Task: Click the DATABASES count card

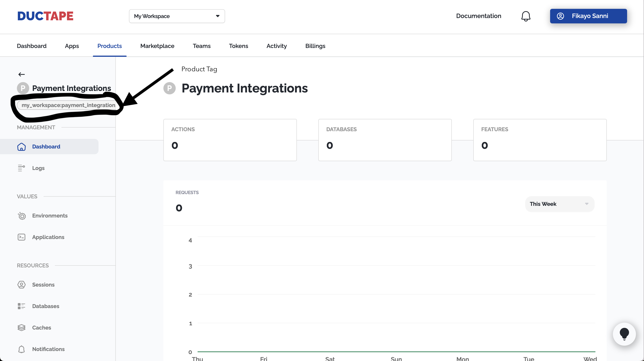Action: [x=385, y=140]
